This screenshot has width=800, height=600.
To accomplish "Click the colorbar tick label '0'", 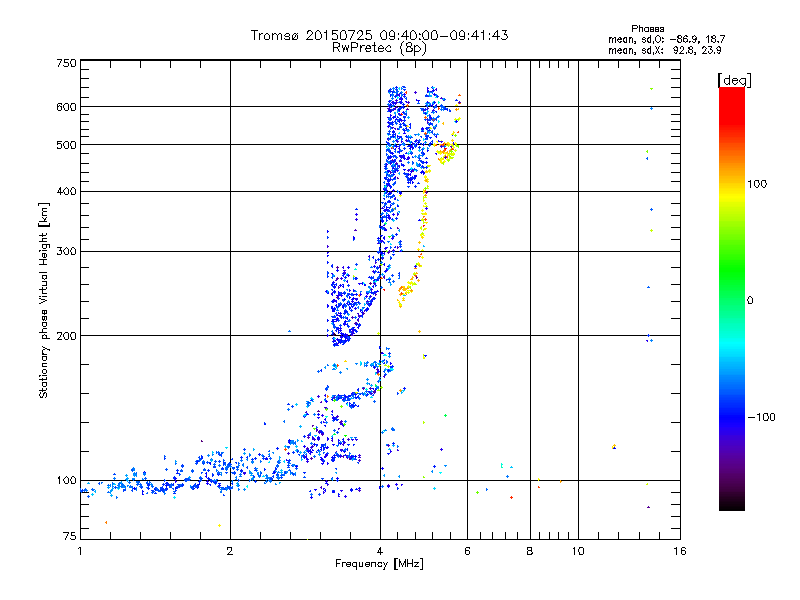I will click(750, 300).
